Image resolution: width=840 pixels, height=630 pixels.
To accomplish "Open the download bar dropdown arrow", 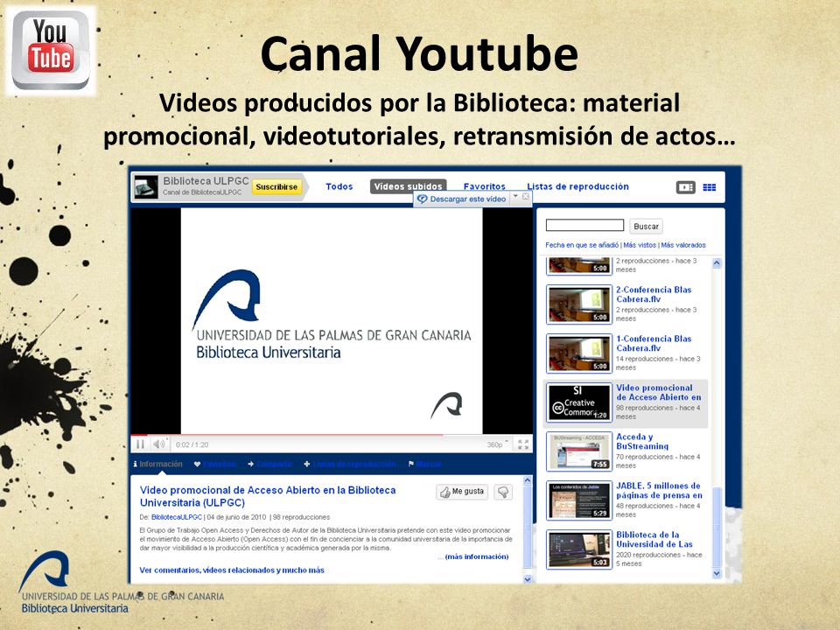I will click(x=515, y=197).
